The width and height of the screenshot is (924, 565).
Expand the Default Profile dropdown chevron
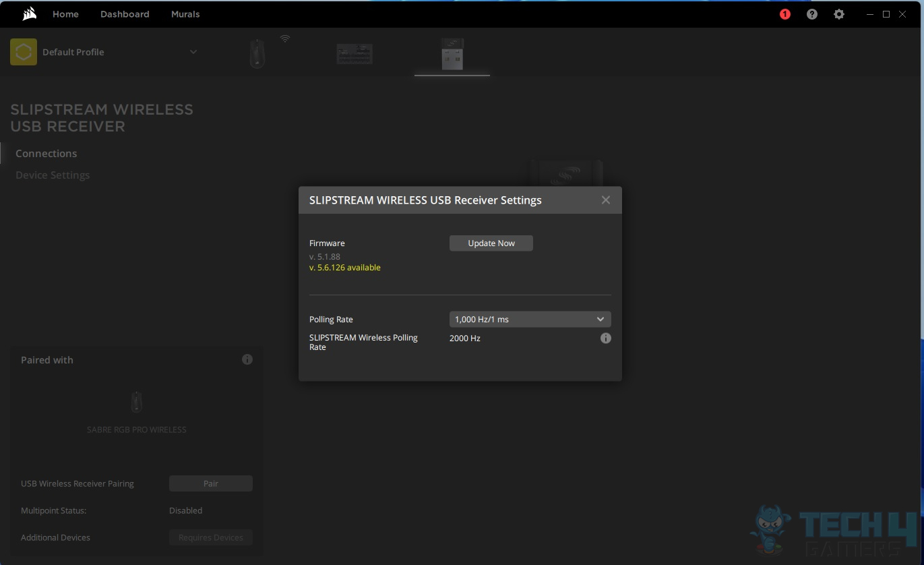pos(193,52)
